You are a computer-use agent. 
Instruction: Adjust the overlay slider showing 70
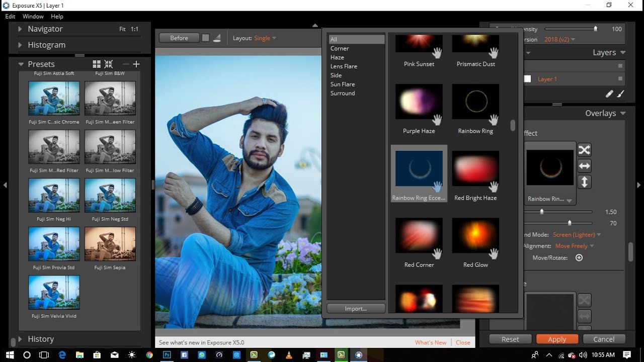click(570, 223)
